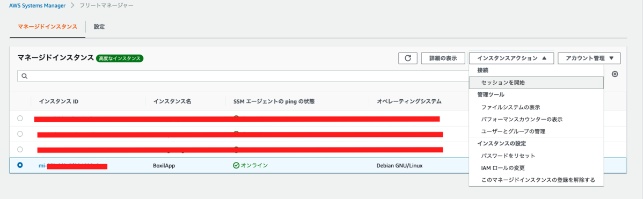The image size is (644, 199).
Task: Click the インスタンス名 column header
Action: coord(172,101)
